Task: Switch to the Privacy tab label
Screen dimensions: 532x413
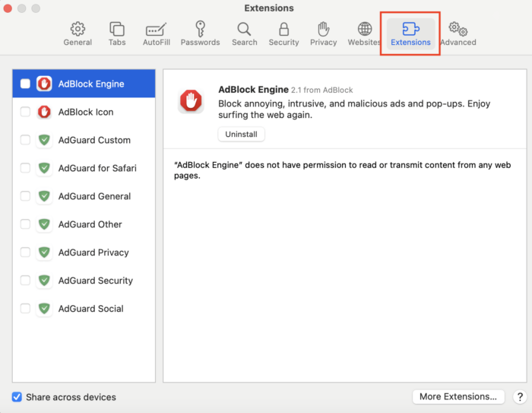Action: [x=323, y=42]
